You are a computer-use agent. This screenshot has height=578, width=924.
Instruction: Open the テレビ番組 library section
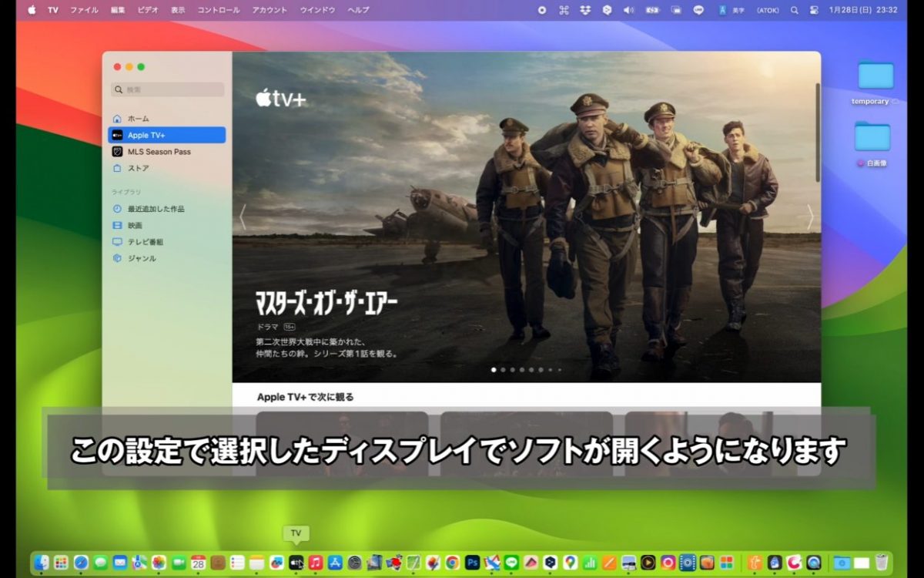click(x=167, y=241)
